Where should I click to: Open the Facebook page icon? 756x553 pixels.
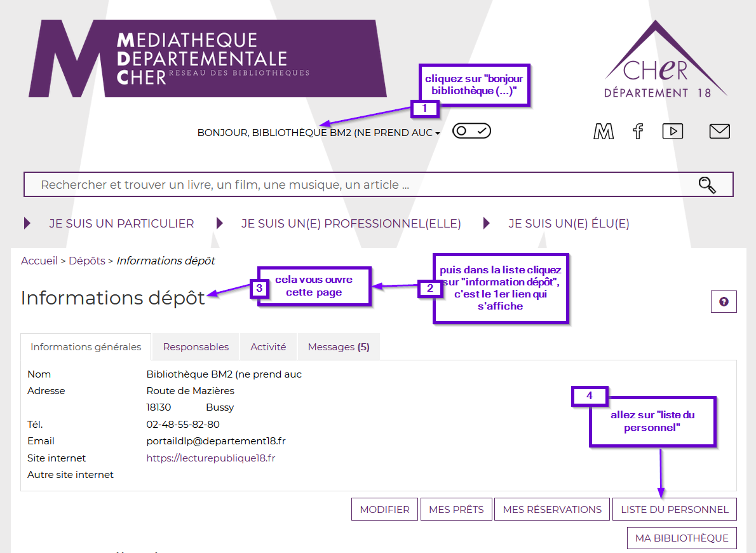click(x=638, y=132)
